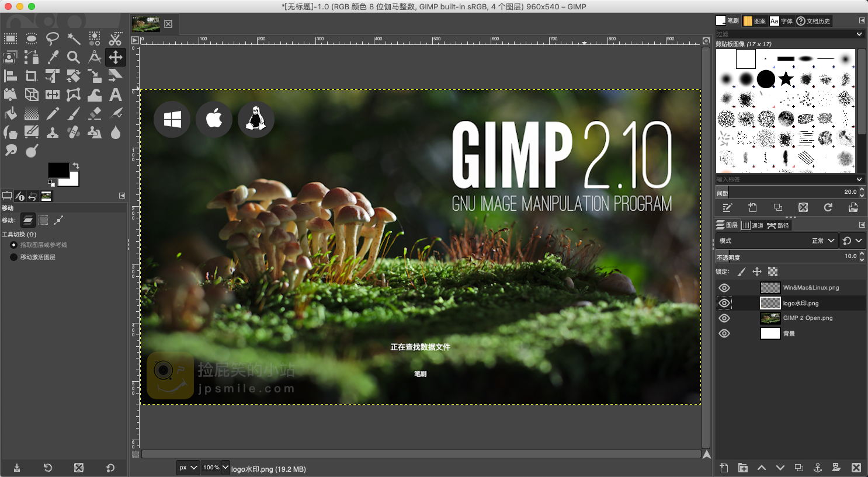Open the px unit dropdown at the bottom
Screen dimensions: 868x477
point(187,468)
